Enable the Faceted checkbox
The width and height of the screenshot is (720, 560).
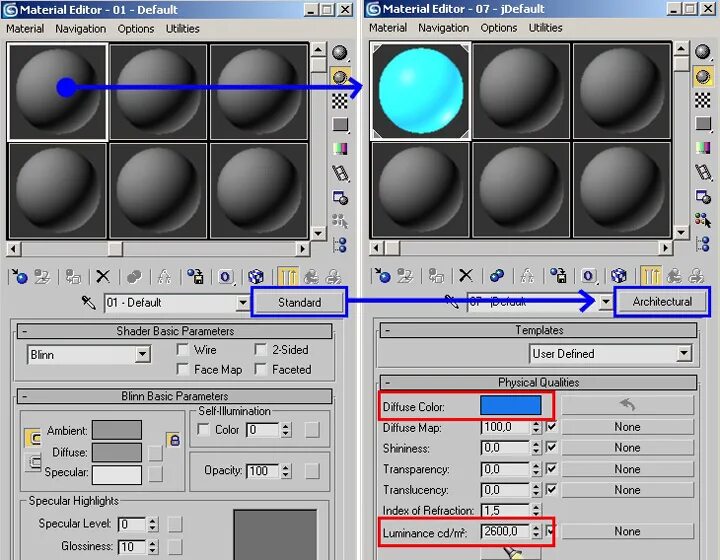[x=261, y=370]
